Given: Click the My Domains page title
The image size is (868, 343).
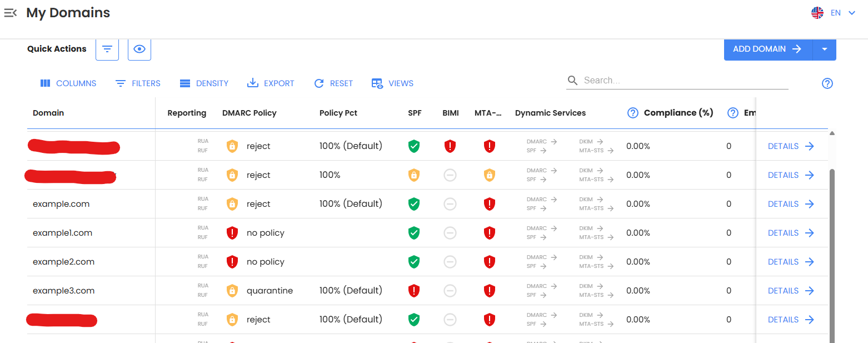Looking at the screenshot, I should [x=68, y=13].
